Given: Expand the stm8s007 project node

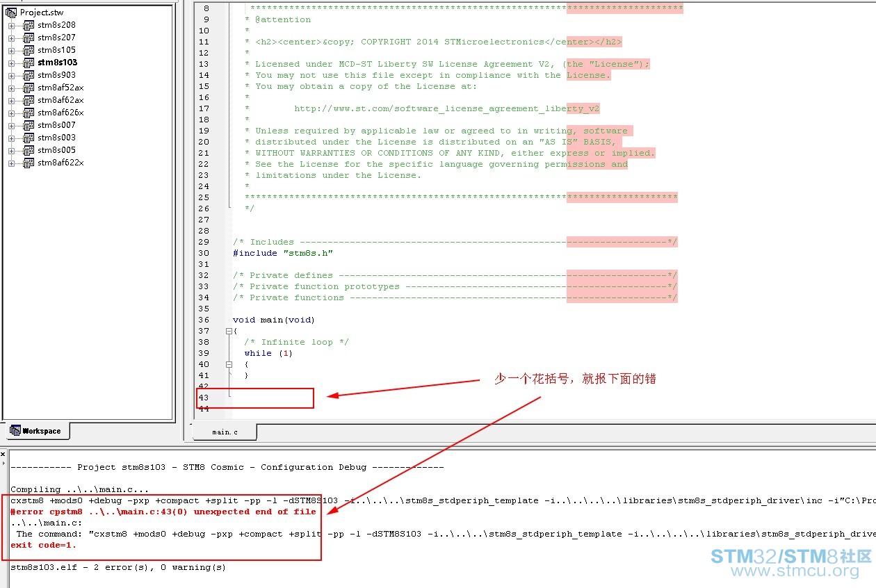Looking at the screenshot, I should pos(11,126).
